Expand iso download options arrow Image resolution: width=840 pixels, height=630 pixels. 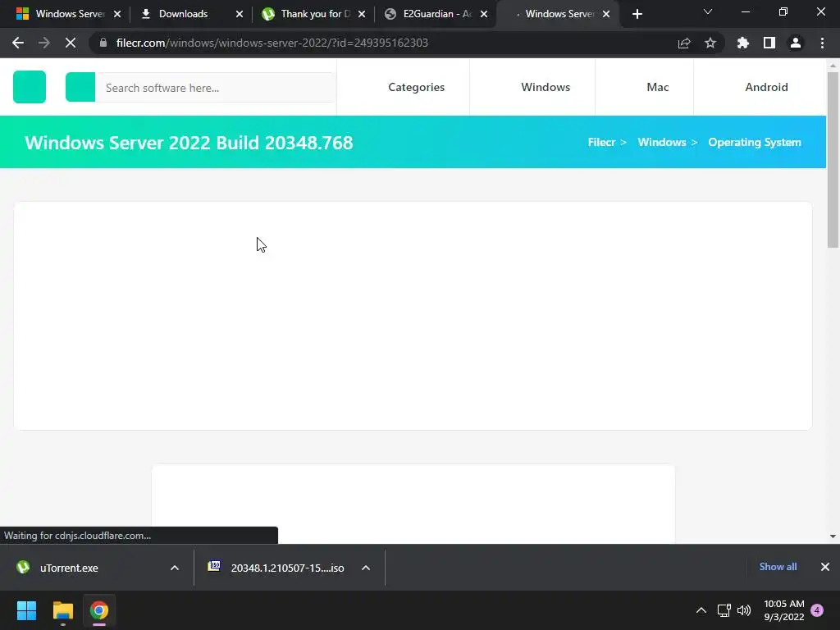point(366,568)
